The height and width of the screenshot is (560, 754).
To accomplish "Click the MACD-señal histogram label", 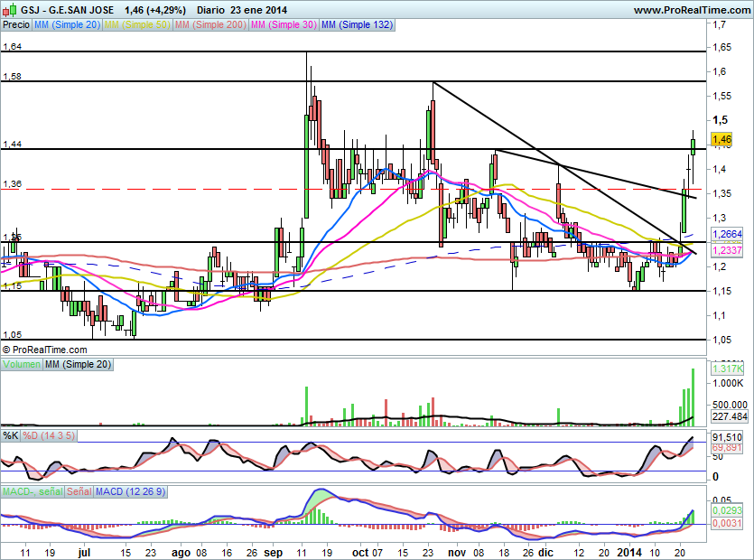I will click(32, 491).
